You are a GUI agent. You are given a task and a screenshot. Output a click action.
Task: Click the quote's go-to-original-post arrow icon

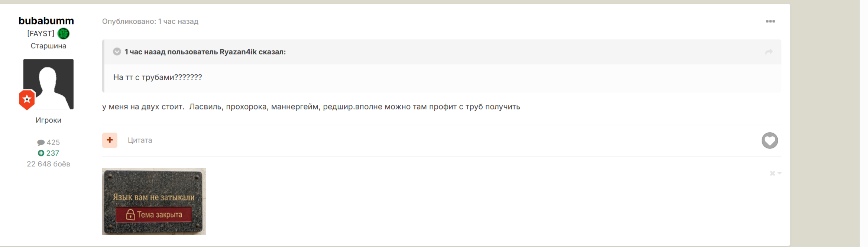coord(769,52)
